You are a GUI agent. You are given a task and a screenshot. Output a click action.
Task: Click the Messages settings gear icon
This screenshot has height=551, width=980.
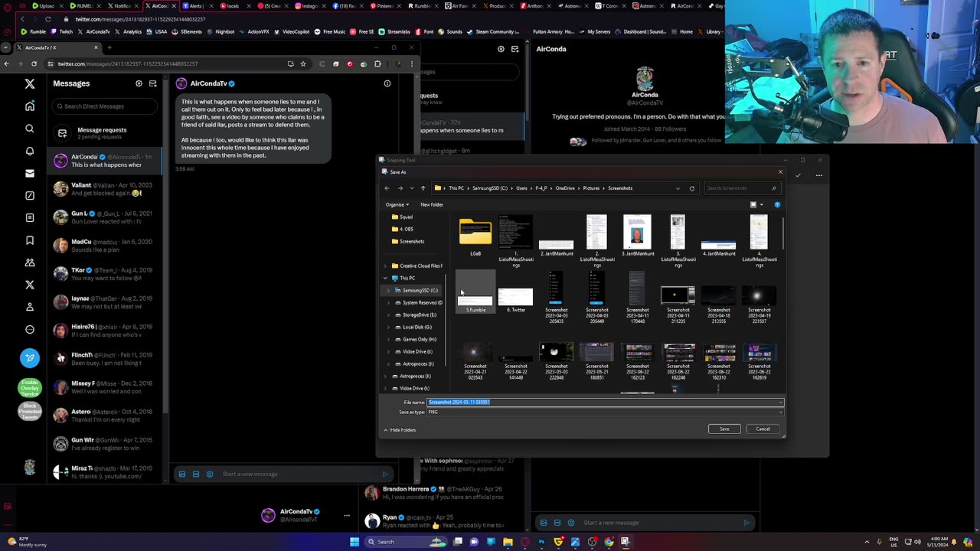pyautogui.click(x=139, y=83)
